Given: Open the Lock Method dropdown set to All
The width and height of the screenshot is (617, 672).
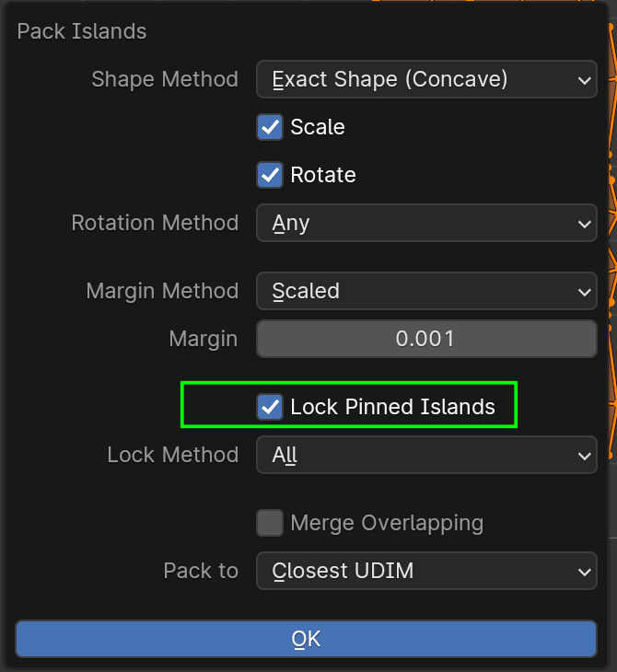Looking at the screenshot, I should point(425,456).
